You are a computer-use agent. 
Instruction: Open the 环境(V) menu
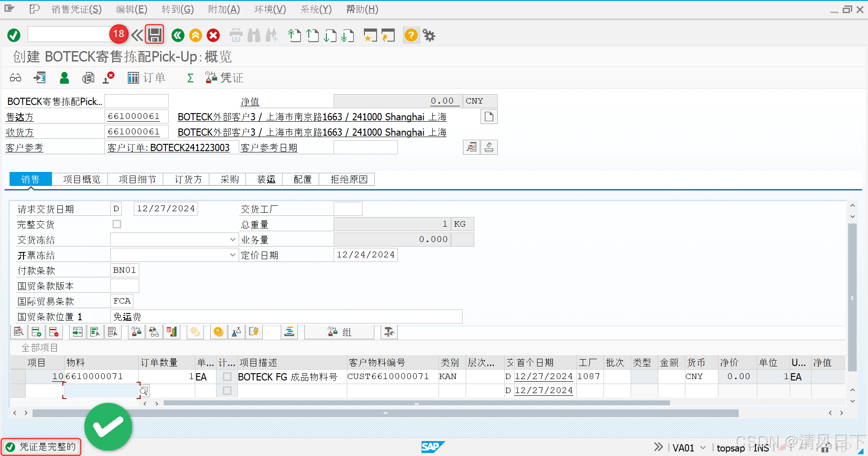pyautogui.click(x=270, y=9)
